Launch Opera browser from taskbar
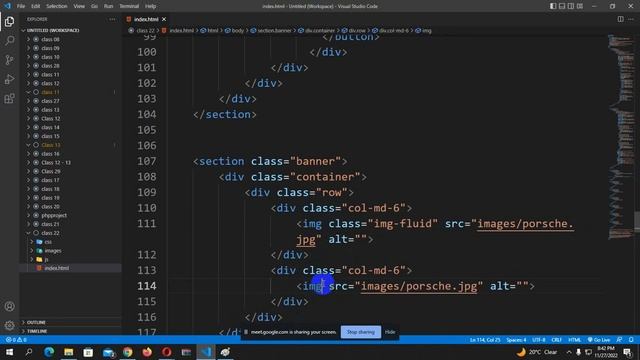 click(167, 352)
